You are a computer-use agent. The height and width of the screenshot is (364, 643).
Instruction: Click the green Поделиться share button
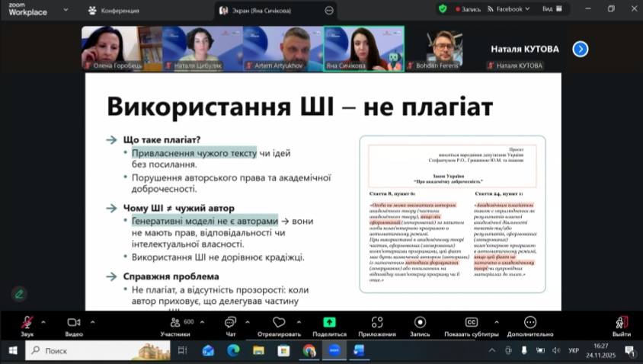click(x=329, y=322)
